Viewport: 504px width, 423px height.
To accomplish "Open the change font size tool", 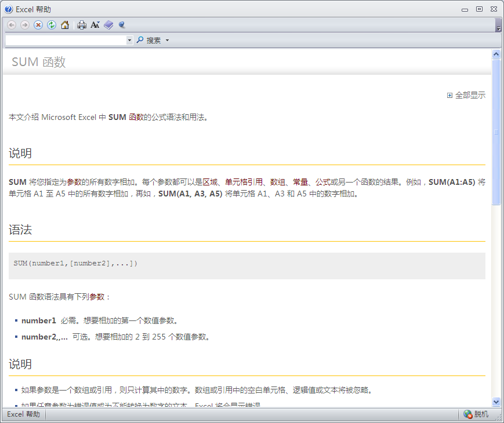I will [95, 25].
